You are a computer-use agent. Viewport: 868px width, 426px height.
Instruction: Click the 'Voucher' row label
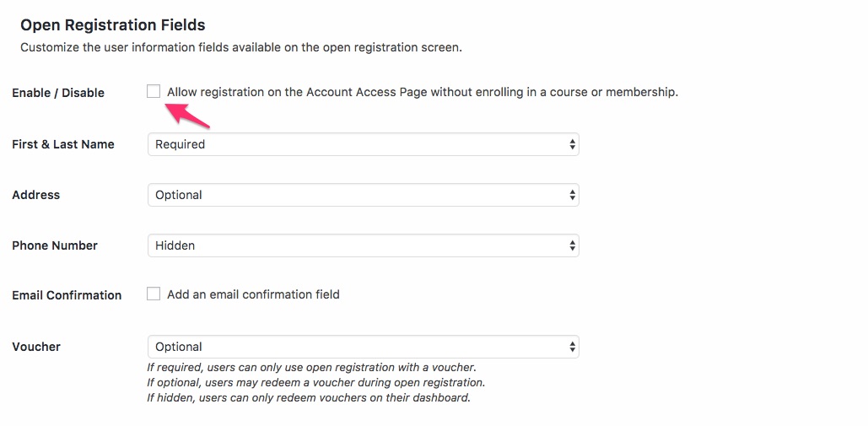pos(36,347)
